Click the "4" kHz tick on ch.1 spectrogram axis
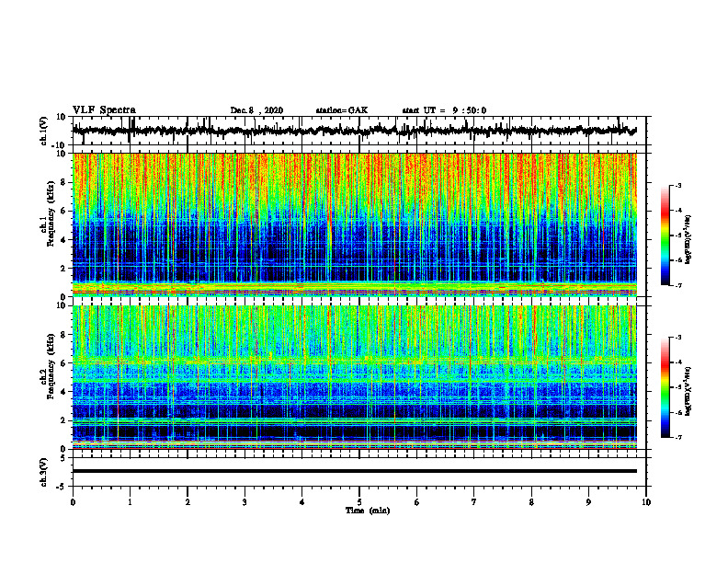Viewport: 728px width, 563px height. (64, 240)
